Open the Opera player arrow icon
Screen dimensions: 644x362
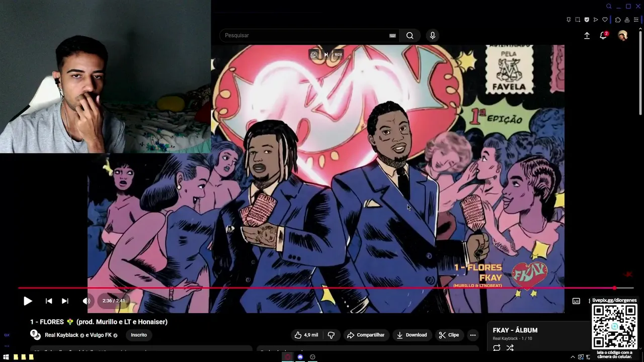596,20
